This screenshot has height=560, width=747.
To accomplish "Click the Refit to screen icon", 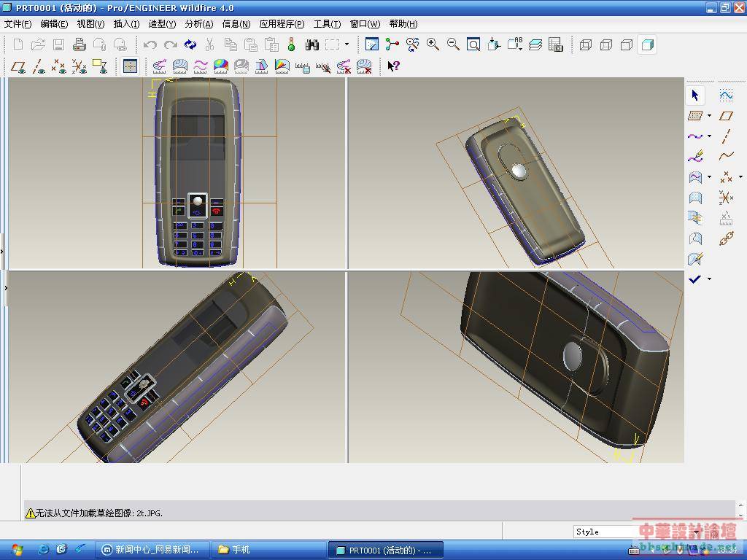I will click(473, 44).
